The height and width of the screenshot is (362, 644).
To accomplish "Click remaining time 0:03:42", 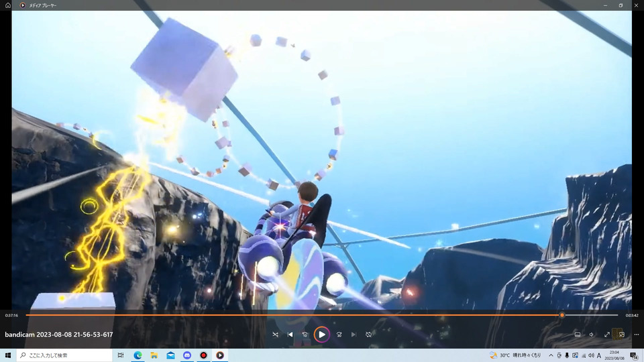I will tap(632, 315).
